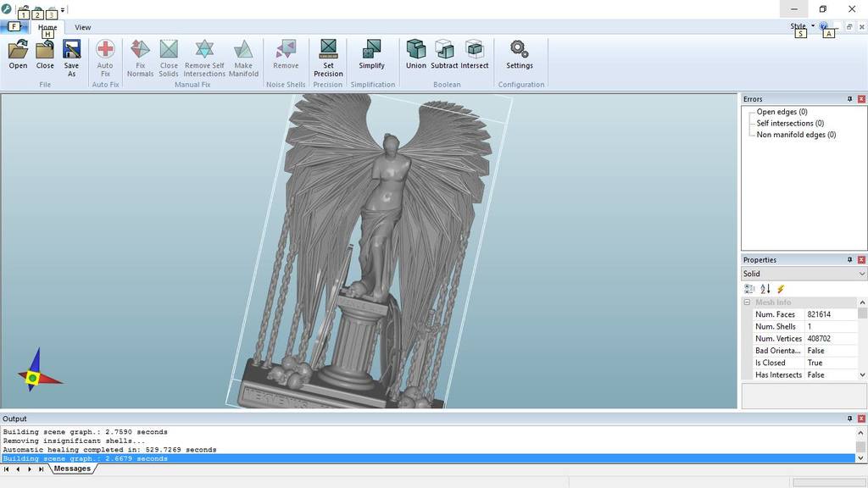Screen dimensions: 868x488
Task: Pin the Errors panel
Action: (849, 99)
